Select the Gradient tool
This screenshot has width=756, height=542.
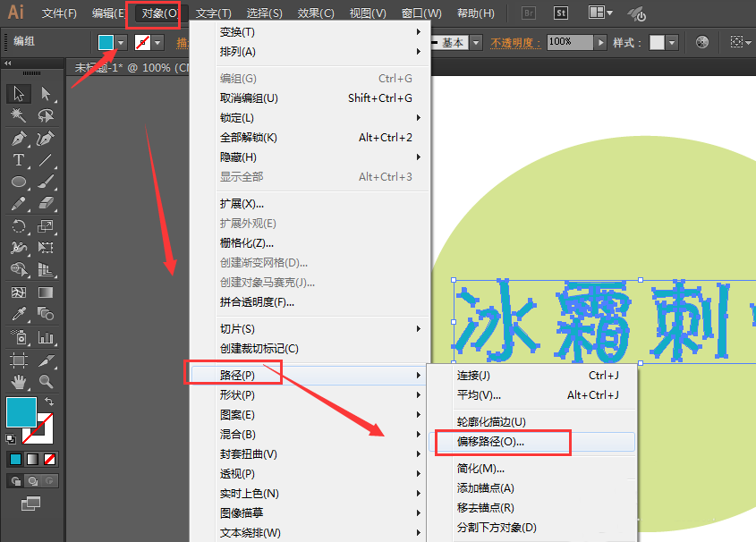46,292
